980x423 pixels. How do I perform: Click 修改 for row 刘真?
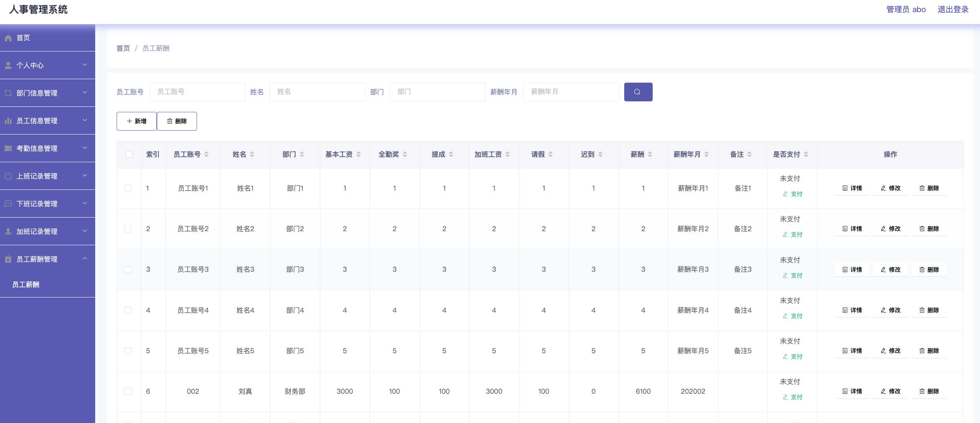(x=891, y=391)
